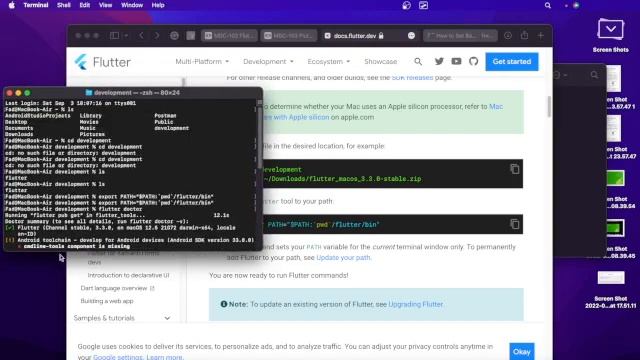The height and width of the screenshot is (360, 640).
Task: Copy the export PATH code block
Action: (515, 224)
